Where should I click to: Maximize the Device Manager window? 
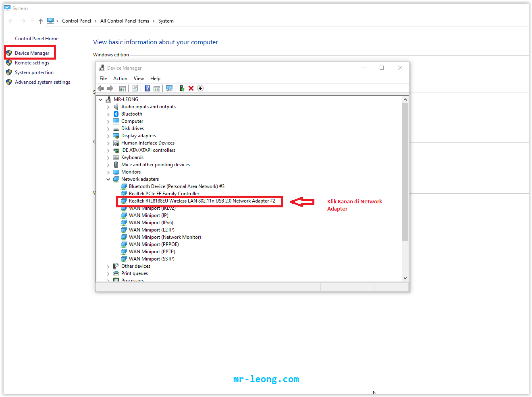(x=382, y=68)
